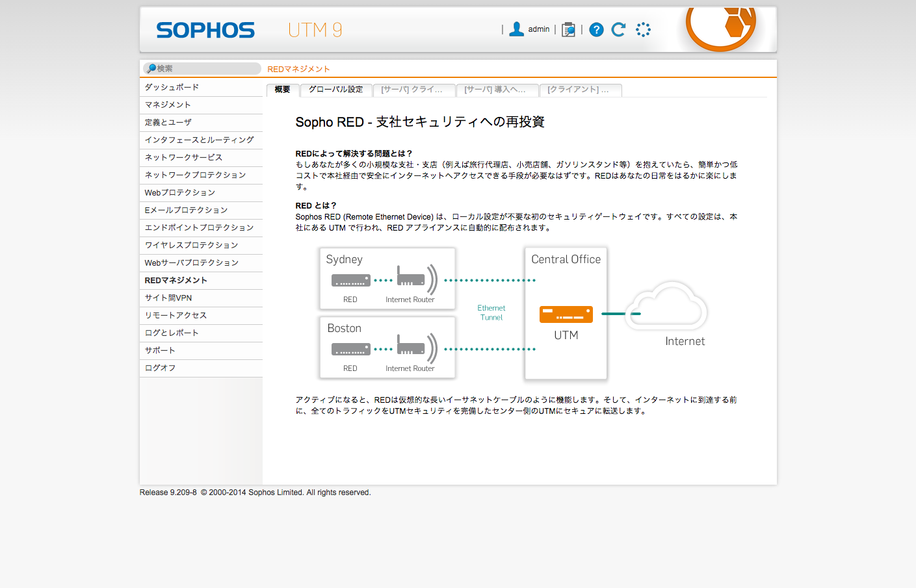Open エンドポイントプロテクション menu
The image size is (916, 588).
pos(201,227)
